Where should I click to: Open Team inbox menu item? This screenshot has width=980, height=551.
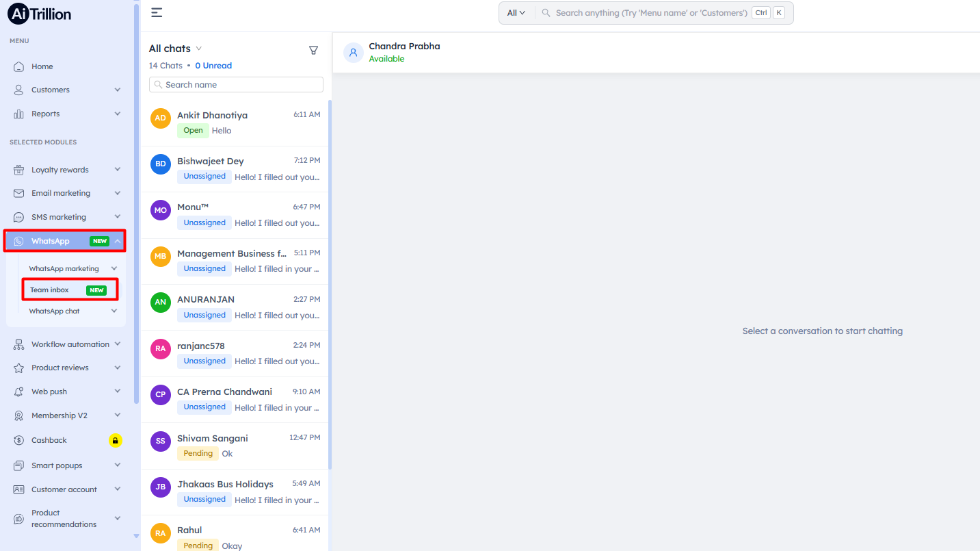50,290
